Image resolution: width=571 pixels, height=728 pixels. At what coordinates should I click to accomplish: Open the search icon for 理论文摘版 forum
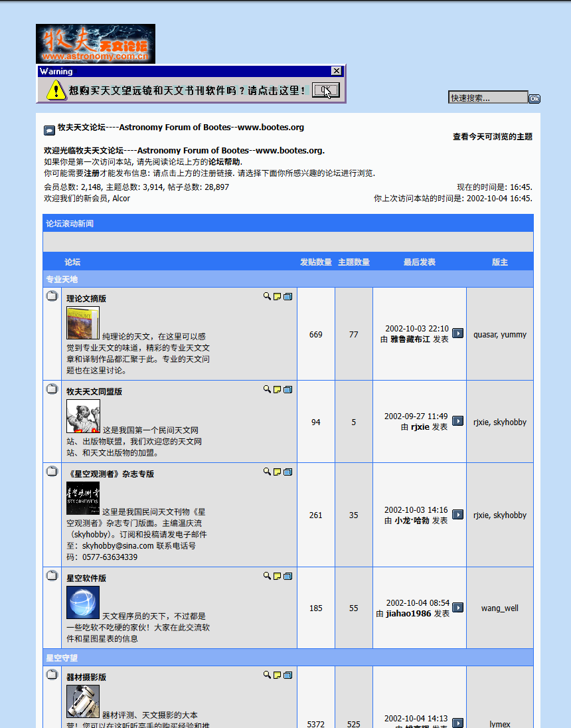tap(266, 296)
